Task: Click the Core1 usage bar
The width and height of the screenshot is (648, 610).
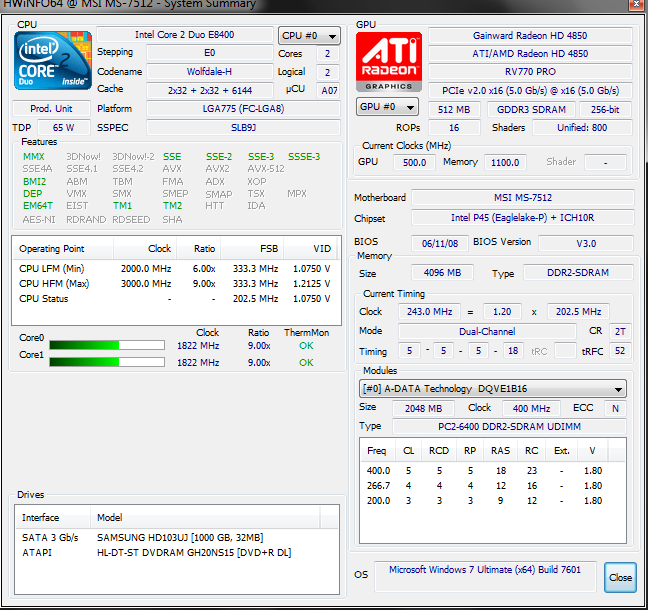Action: pyautogui.click(x=107, y=362)
